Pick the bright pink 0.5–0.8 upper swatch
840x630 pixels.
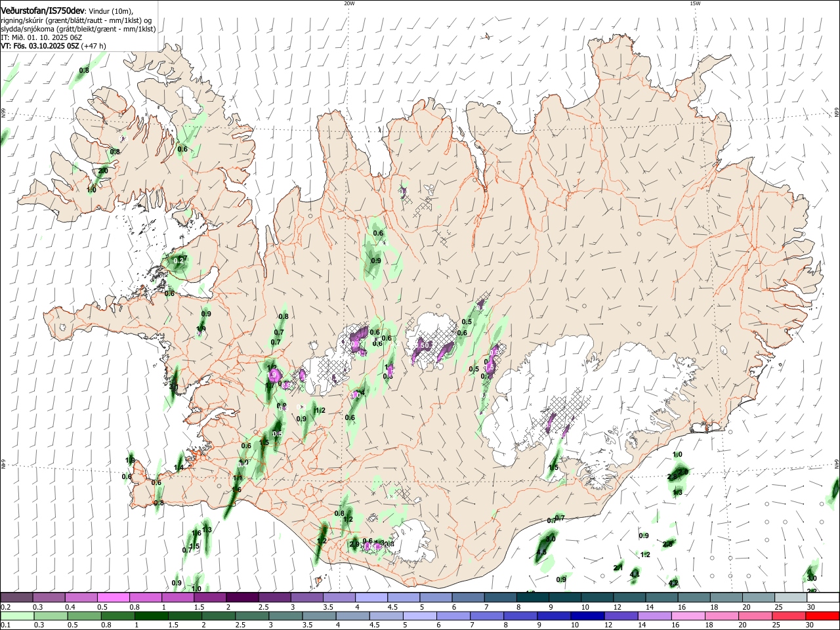pos(114,597)
